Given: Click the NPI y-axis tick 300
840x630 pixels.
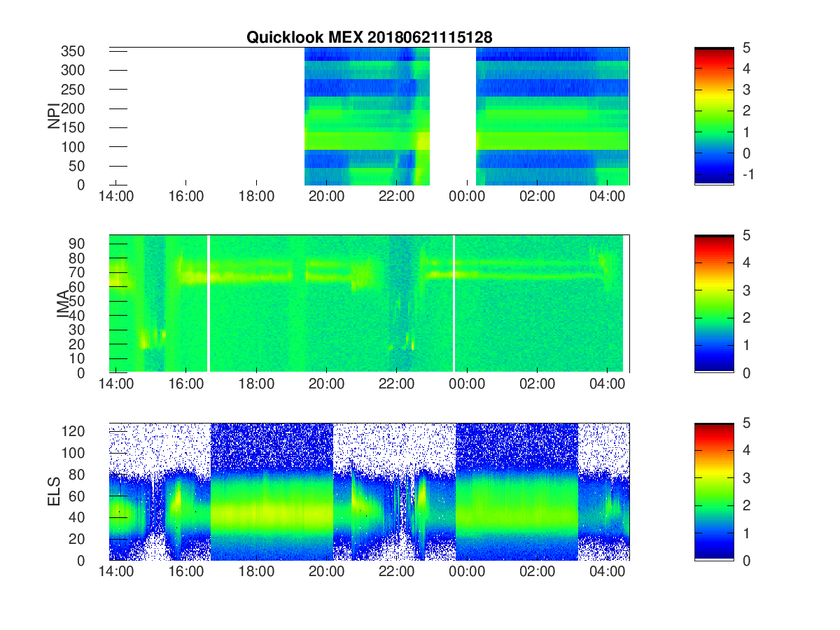Looking at the screenshot, I should [x=73, y=70].
